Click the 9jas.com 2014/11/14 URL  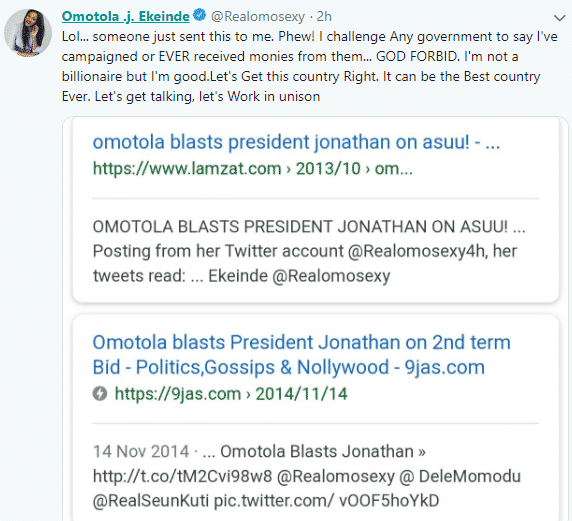coord(231,394)
